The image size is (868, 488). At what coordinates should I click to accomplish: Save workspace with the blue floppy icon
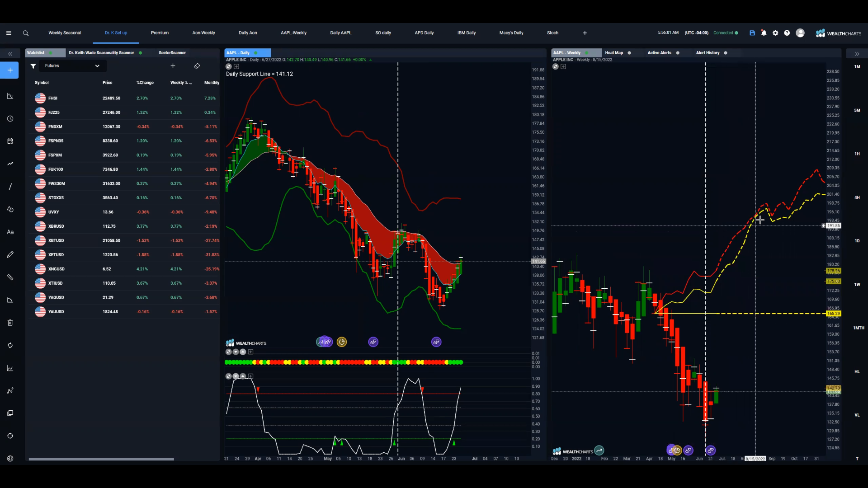pyautogui.click(x=752, y=33)
